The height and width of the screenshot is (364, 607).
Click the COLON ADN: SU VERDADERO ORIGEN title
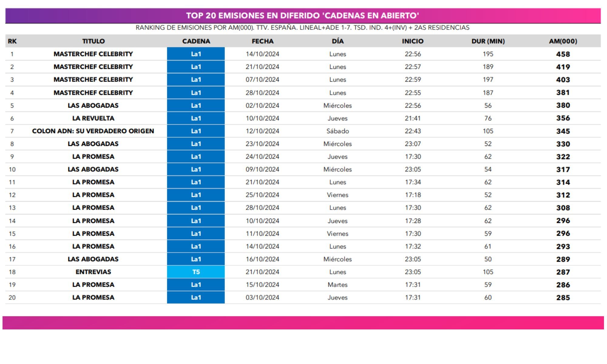coord(93,131)
